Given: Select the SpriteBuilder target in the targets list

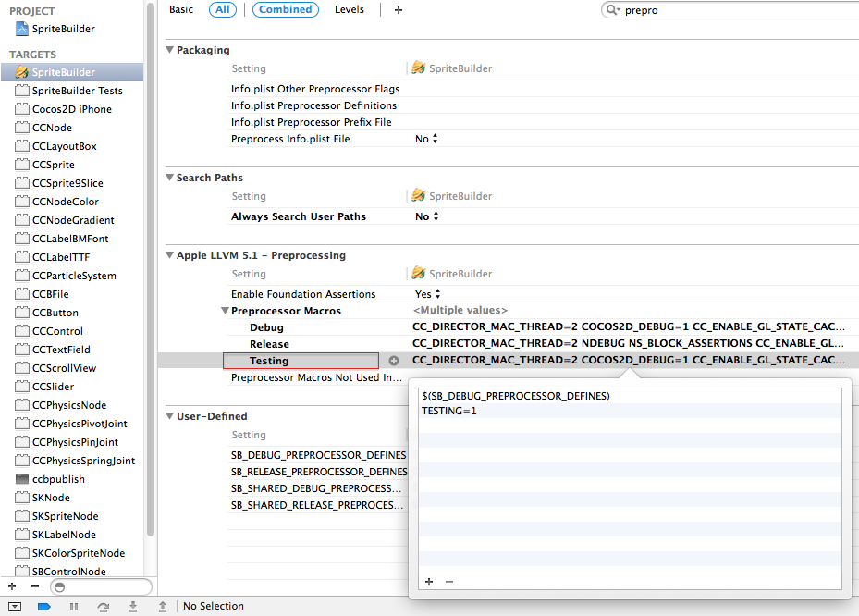Looking at the screenshot, I should (72, 72).
